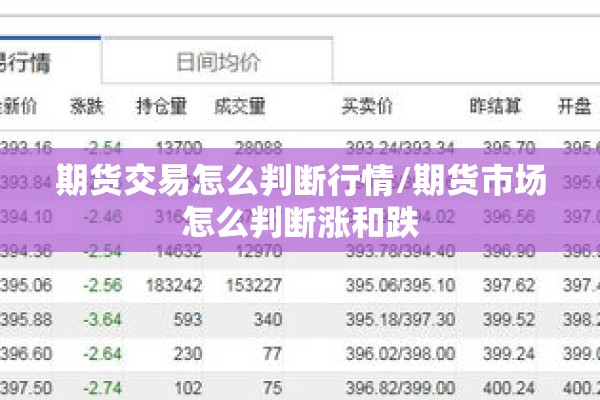Click previous settlement 397.62

[x=509, y=285]
